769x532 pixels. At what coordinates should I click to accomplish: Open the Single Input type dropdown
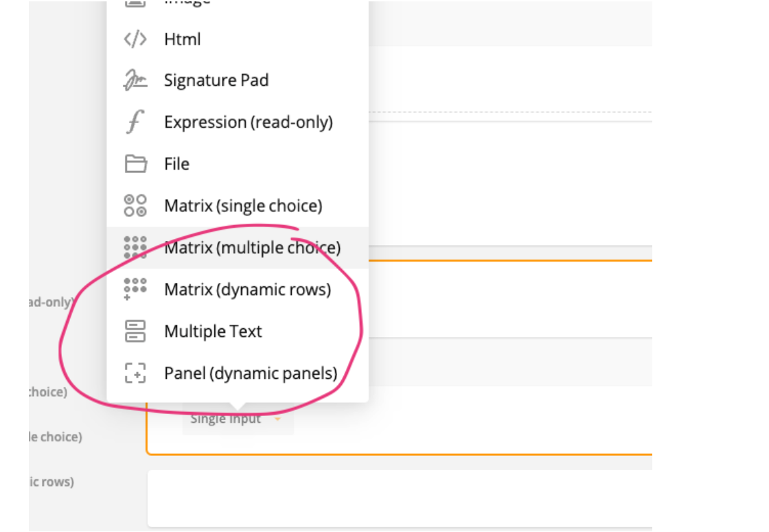pyautogui.click(x=238, y=419)
